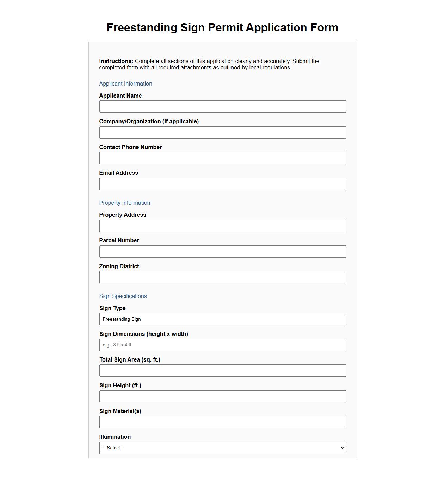Click the Property Information section heading

pos(125,203)
